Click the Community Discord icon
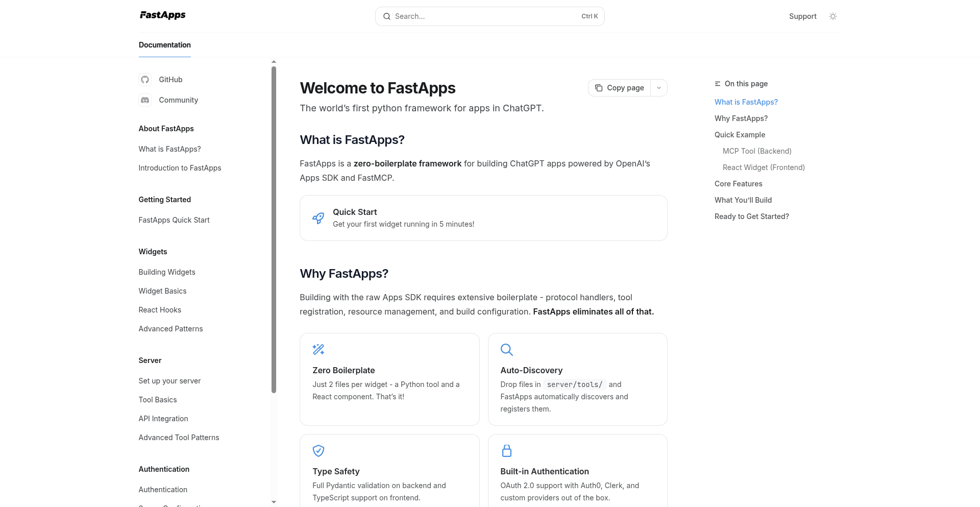 tap(145, 100)
